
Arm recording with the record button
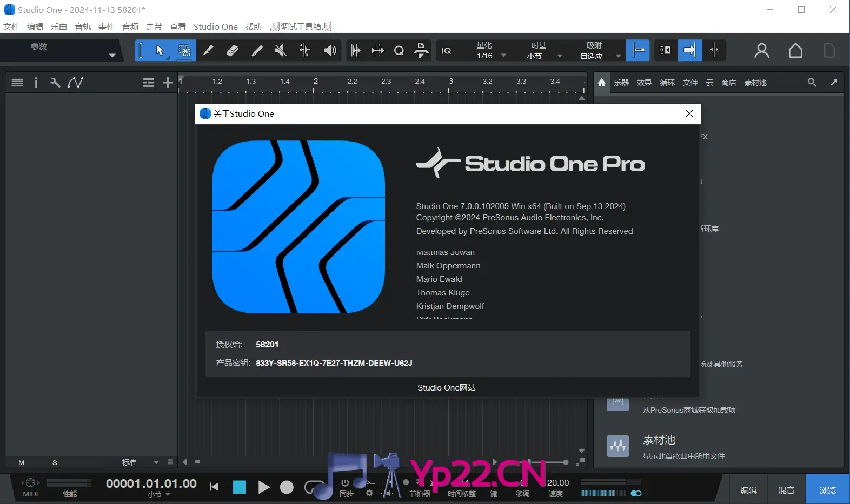(287, 487)
